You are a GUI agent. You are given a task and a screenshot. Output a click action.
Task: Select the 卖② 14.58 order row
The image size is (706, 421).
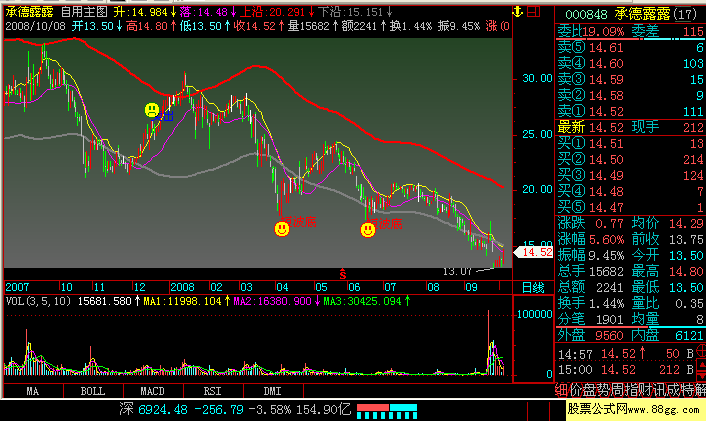point(630,95)
